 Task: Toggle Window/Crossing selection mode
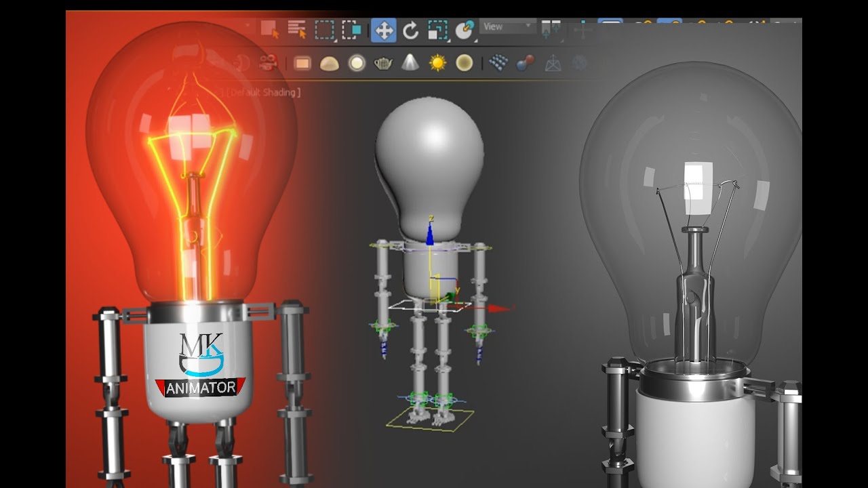click(x=352, y=30)
